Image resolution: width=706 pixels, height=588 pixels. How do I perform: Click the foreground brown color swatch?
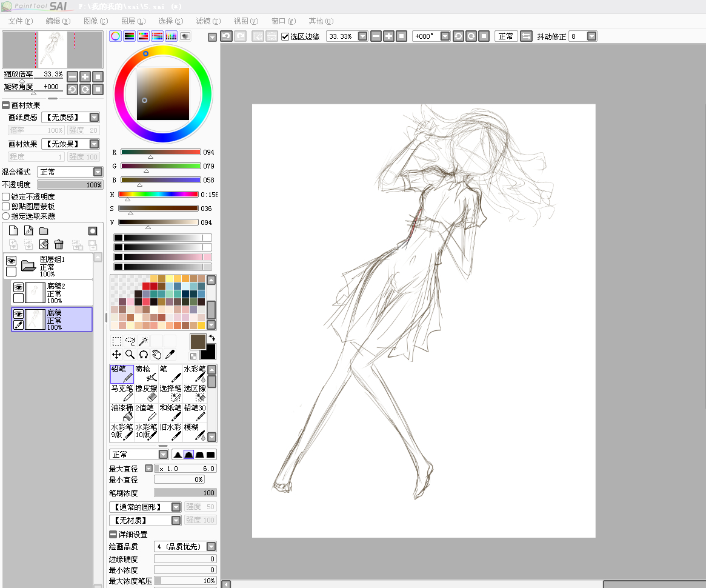click(x=198, y=342)
